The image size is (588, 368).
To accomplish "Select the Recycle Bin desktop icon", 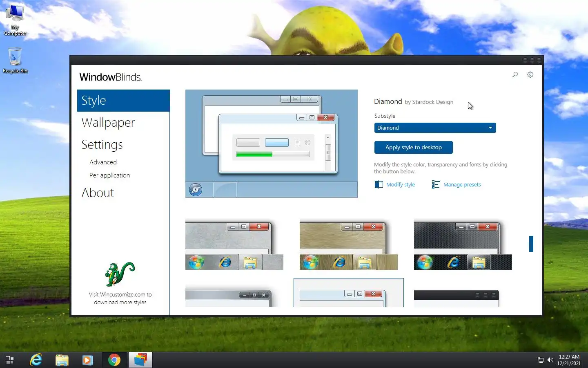I will click(x=15, y=60).
